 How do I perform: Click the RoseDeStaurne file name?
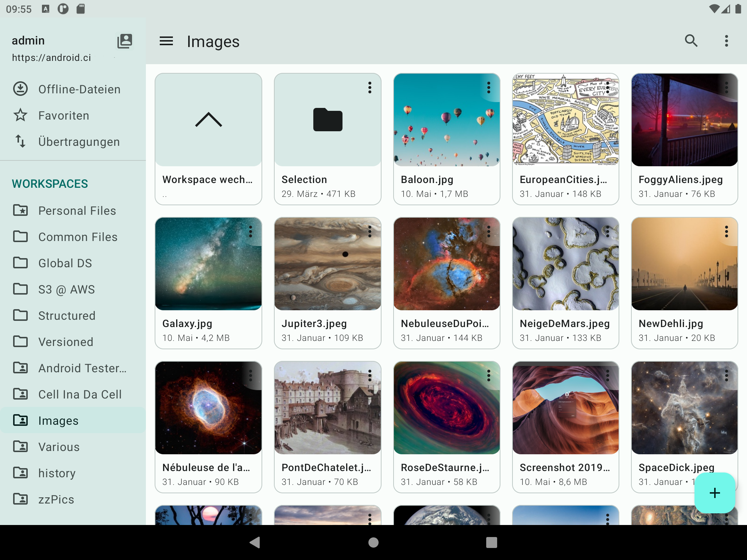[445, 467]
